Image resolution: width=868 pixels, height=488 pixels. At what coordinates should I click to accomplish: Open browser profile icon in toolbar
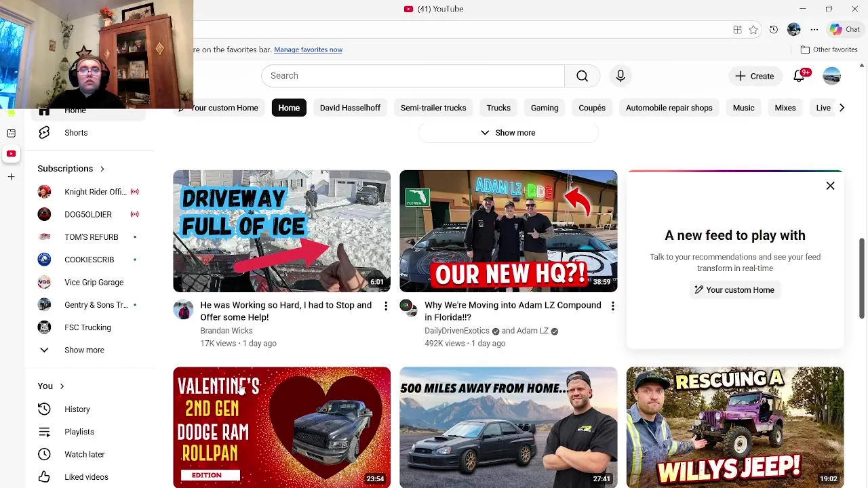coord(794,30)
